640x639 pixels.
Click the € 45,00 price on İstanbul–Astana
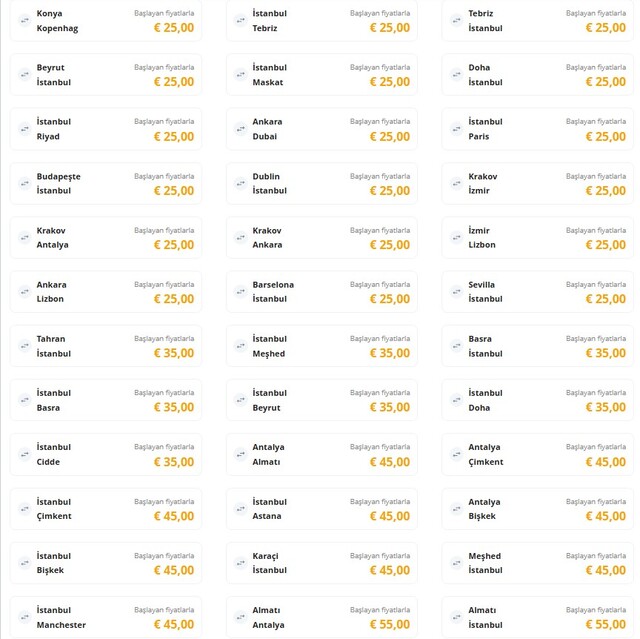(389, 516)
